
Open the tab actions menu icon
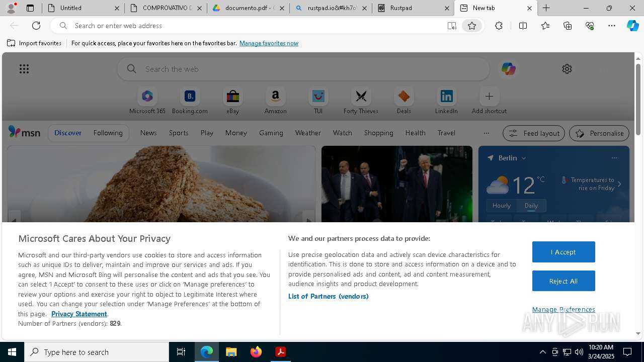30,8
